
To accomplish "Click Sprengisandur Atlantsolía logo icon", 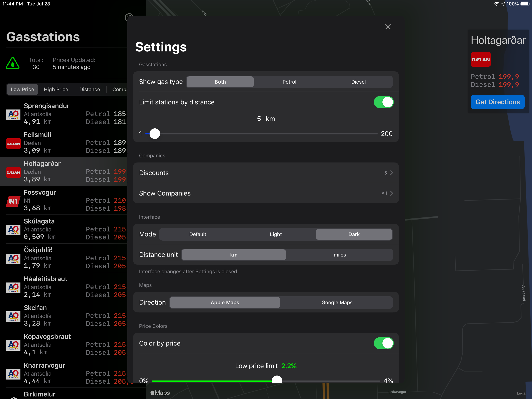I will click(13, 115).
